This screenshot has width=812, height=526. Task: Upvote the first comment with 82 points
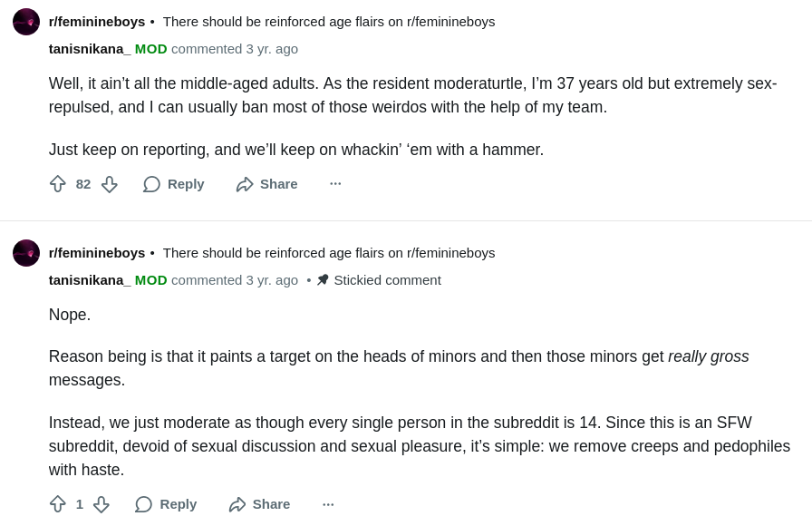click(58, 184)
